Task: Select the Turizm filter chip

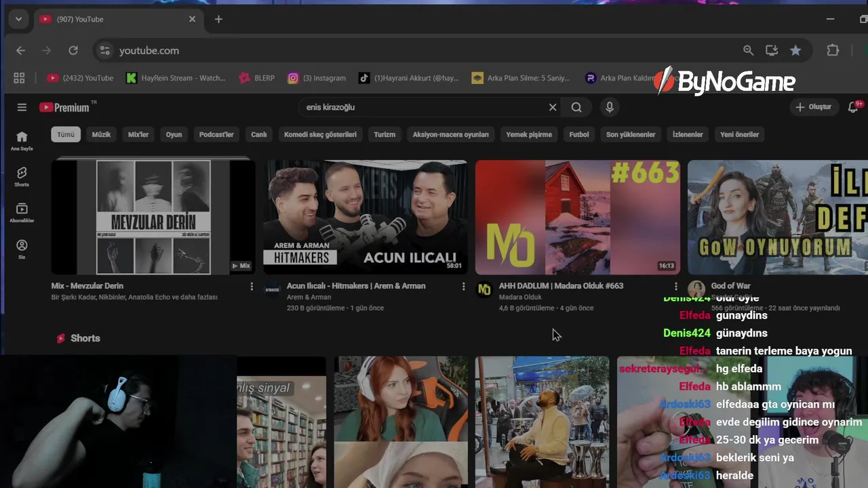Action: (x=384, y=134)
